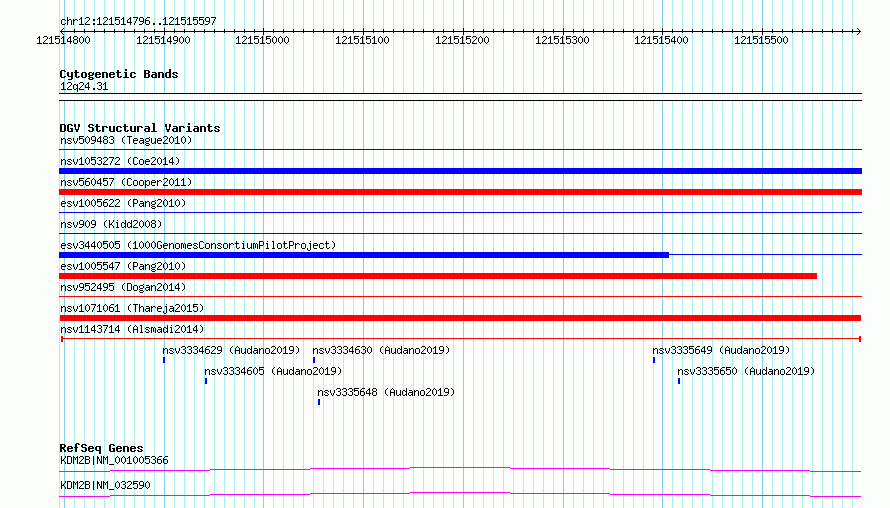
Task: Click blue marker under nsv3334629
Action: [164, 360]
